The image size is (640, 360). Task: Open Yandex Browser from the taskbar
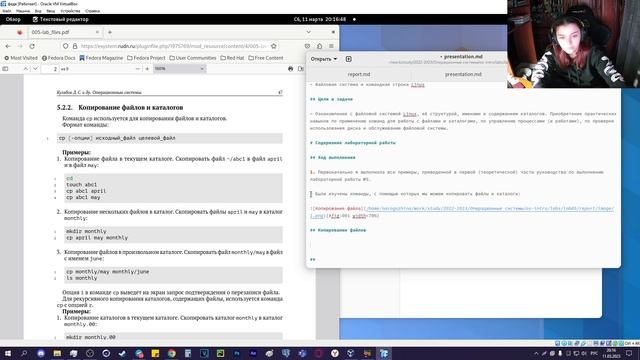[x=335, y=353]
